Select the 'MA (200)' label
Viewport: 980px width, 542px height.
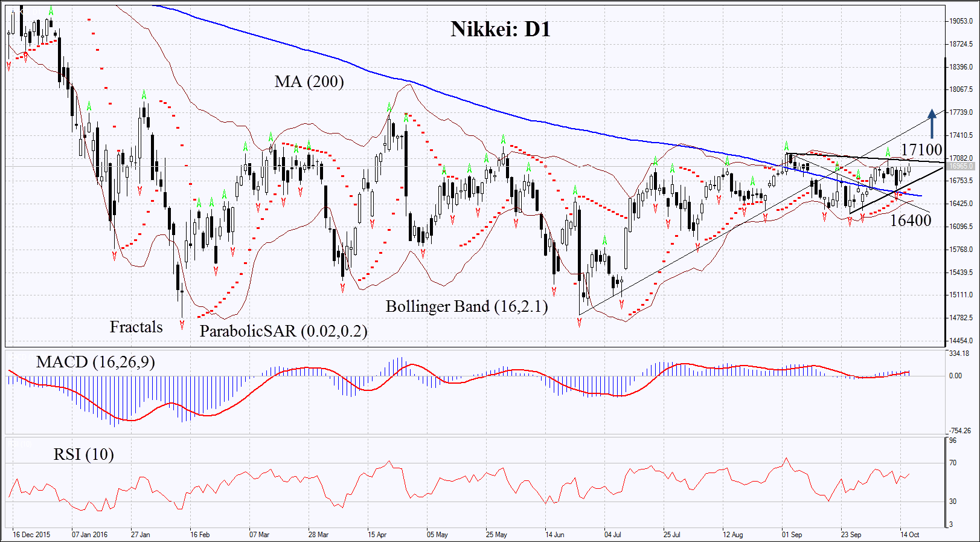coord(309,82)
